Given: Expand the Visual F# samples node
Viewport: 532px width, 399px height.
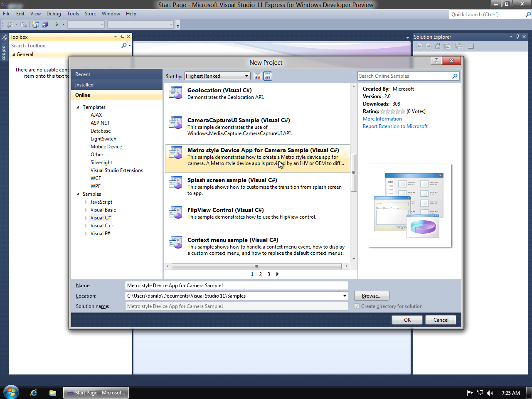Looking at the screenshot, I should [x=86, y=234].
